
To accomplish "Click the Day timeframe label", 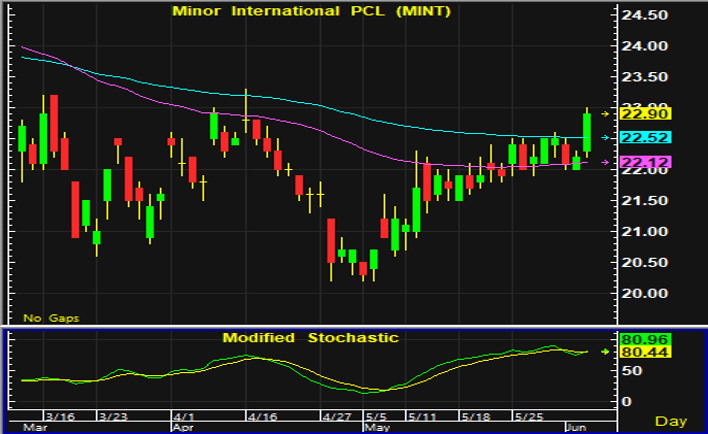I will (671, 421).
